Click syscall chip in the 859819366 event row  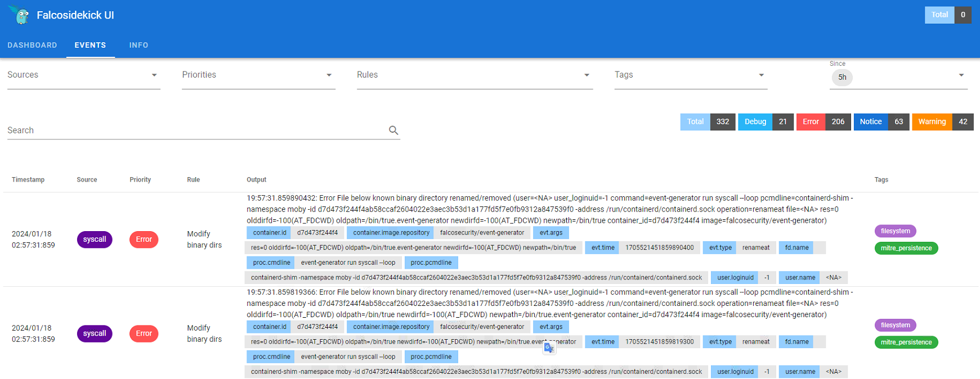95,333
